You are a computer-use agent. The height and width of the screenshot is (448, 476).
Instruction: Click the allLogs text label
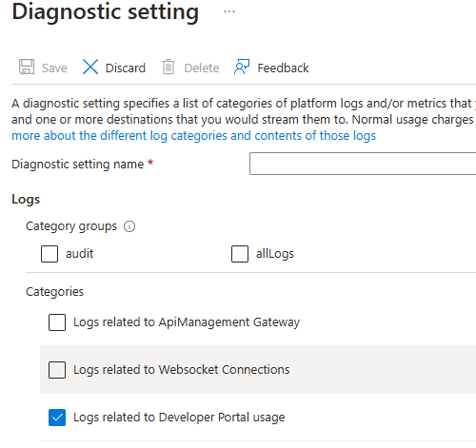[275, 254]
